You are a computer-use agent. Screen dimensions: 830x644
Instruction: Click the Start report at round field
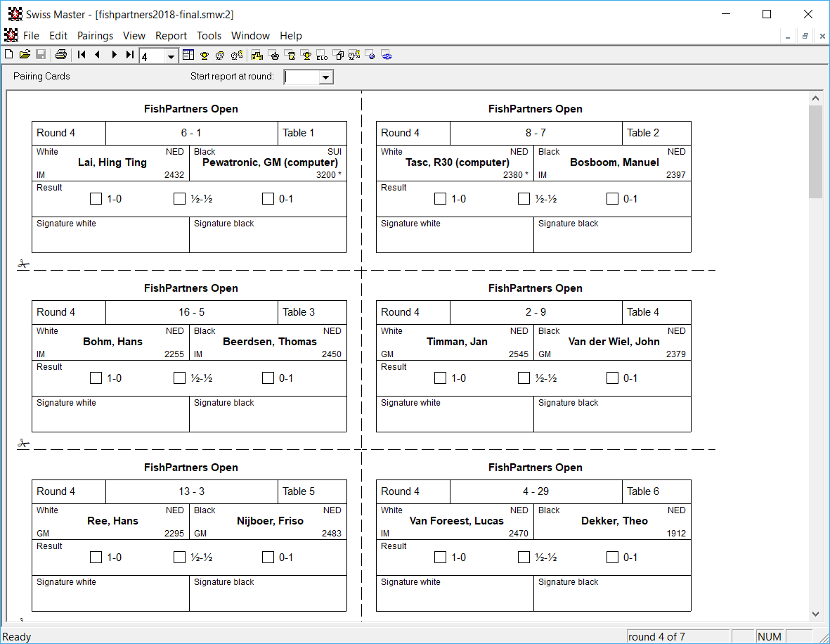(302, 77)
